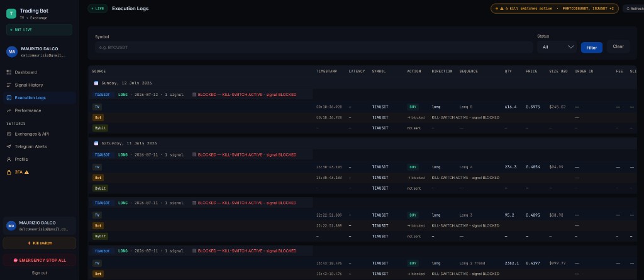The image size is (644, 280).
Task: Click the Profile person icon
Action: [9, 159]
